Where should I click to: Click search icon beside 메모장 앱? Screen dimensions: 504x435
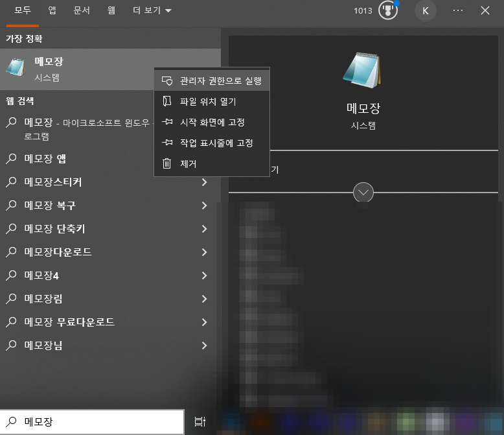click(11, 158)
